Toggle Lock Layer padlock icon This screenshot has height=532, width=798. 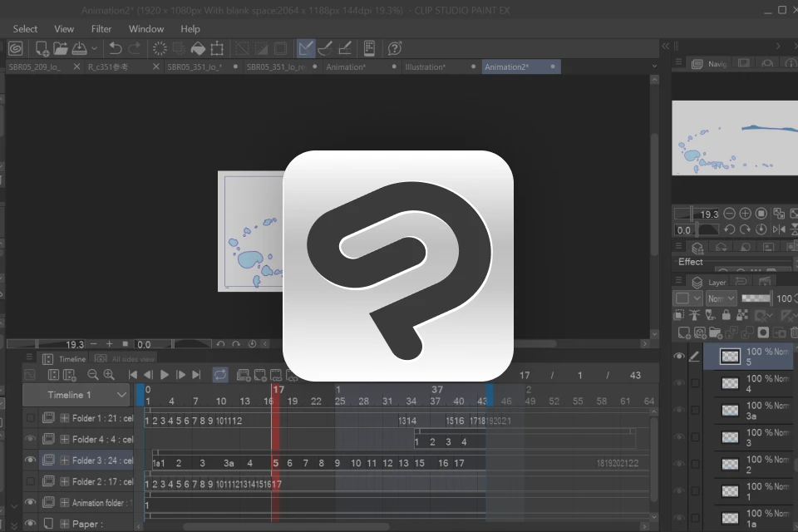point(727,315)
